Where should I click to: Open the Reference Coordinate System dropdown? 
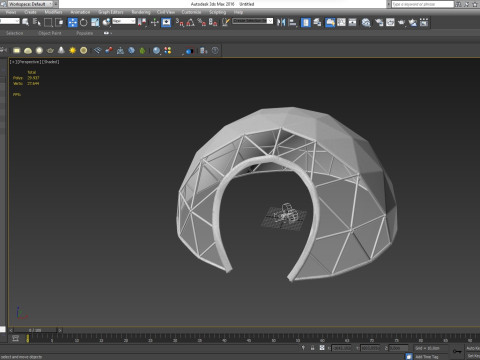pyautogui.click(x=124, y=21)
